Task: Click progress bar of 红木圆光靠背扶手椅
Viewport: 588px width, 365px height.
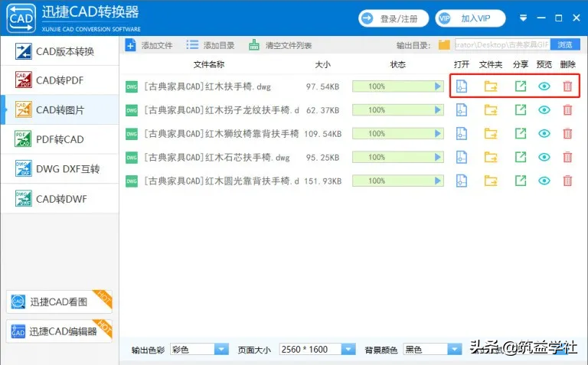Action: pos(398,181)
